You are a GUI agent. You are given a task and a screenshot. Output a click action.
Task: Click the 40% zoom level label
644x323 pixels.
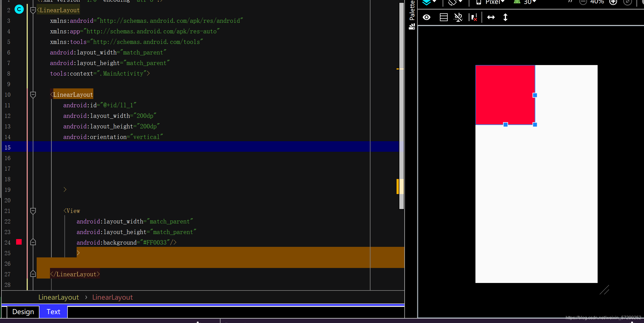(x=597, y=2)
